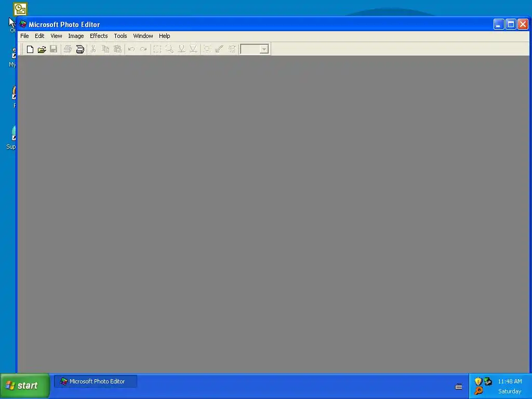Screen dimensions: 532x399
Task: Click the security shield tray icon
Action: point(478,381)
